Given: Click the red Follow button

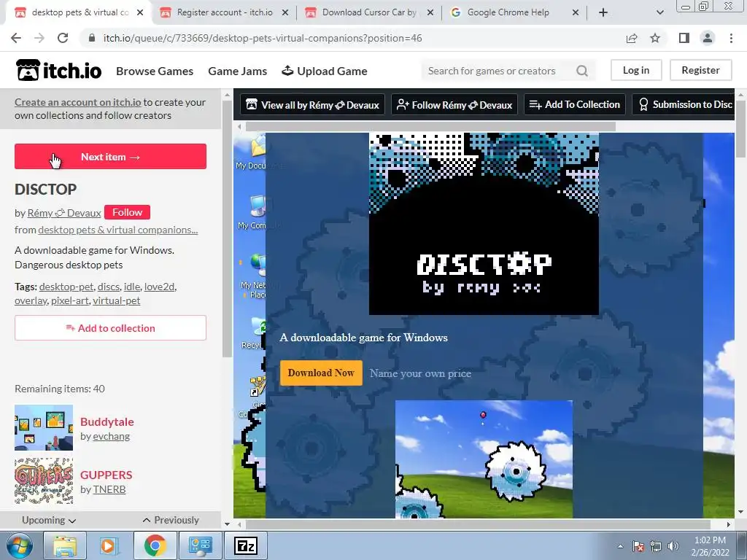Looking at the screenshot, I should (127, 212).
